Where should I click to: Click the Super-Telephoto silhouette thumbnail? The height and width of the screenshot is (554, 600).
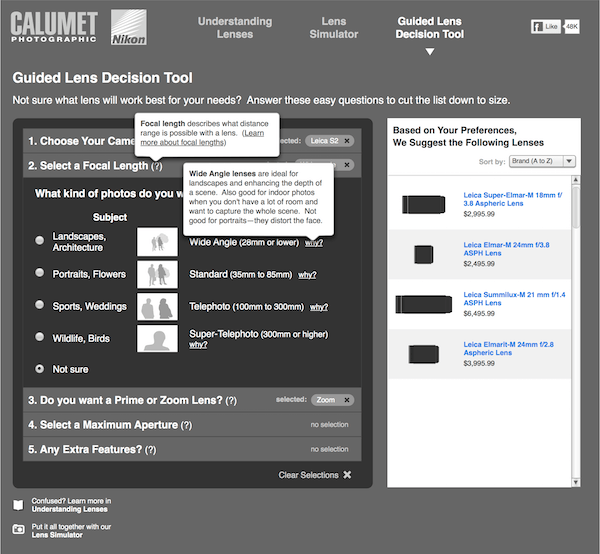pyautogui.click(x=157, y=339)
